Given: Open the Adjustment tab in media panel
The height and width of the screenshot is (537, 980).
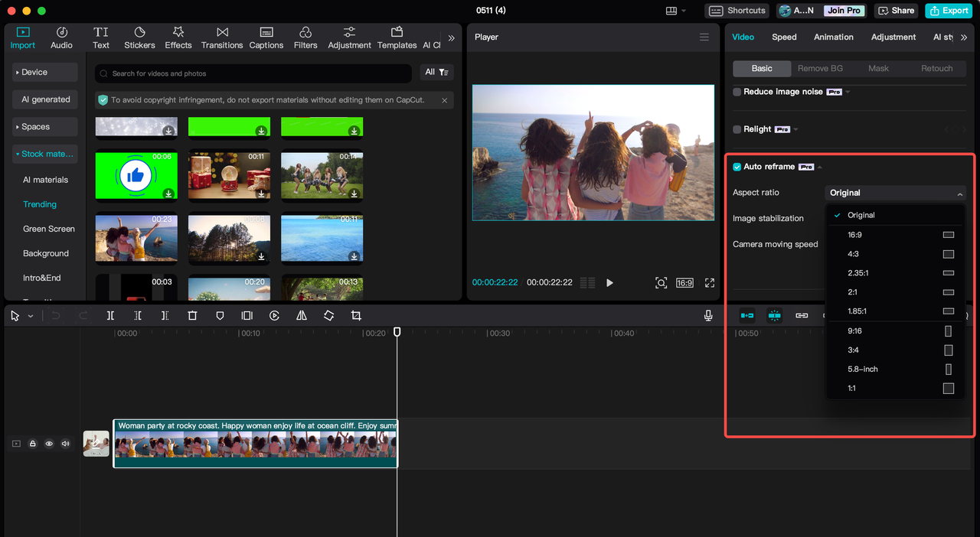Looking at the screenshot, I should point(349,37).
